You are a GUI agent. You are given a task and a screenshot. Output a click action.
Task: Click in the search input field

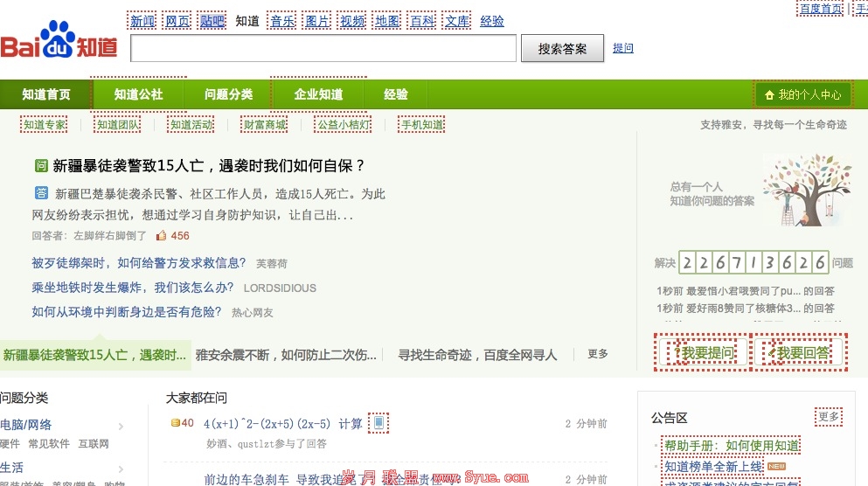[x=323, y=48]
